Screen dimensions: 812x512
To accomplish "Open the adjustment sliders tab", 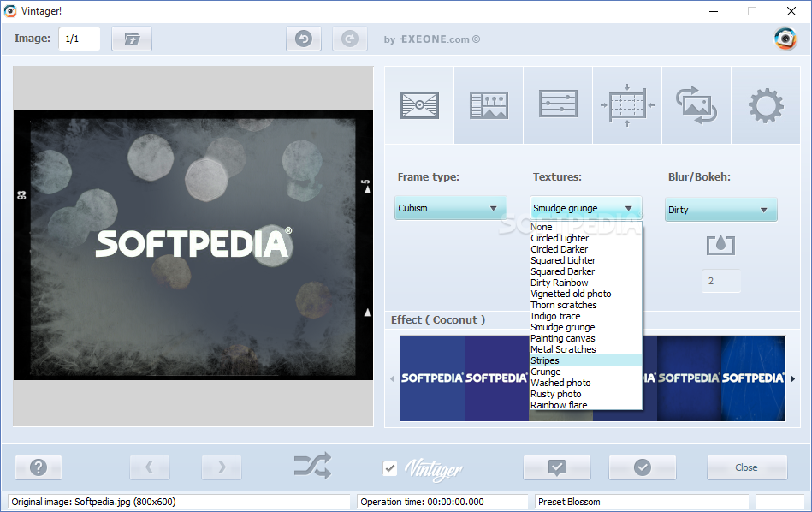I will (x=558, y=105).
